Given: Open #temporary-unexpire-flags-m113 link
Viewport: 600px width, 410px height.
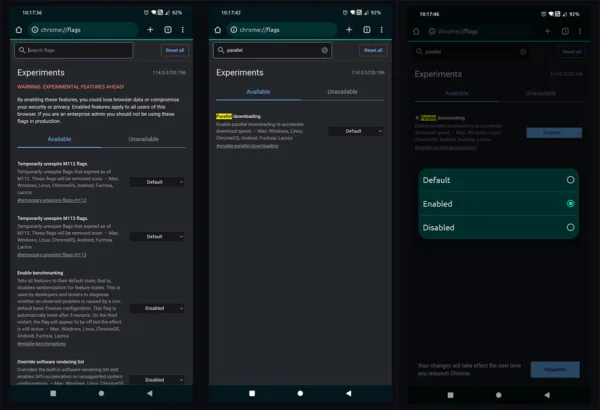Looking at the screenshot, I should pyautogui.click(x=52, y=255).
